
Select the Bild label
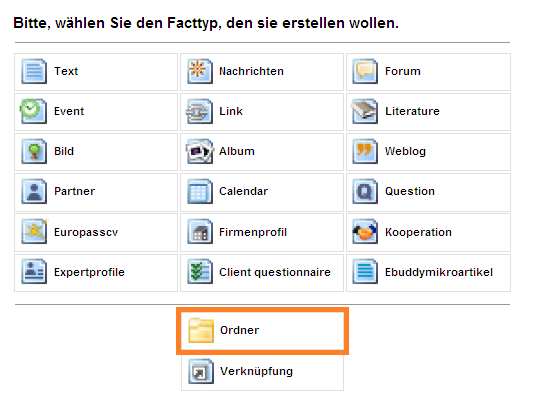(64, 151)
